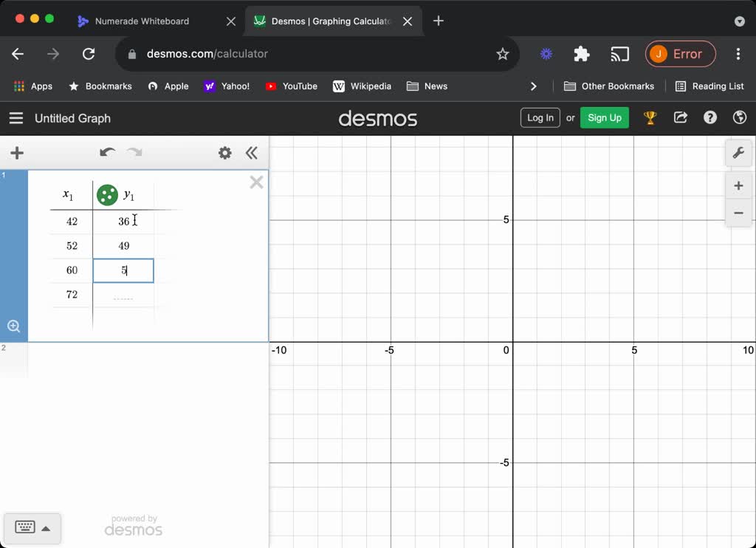Click the green Sign Up button

(604, 117)
